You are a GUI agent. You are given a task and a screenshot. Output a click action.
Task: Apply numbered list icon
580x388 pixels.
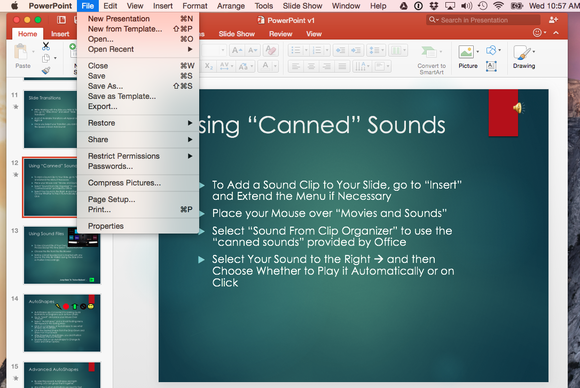tap(317, 50)
